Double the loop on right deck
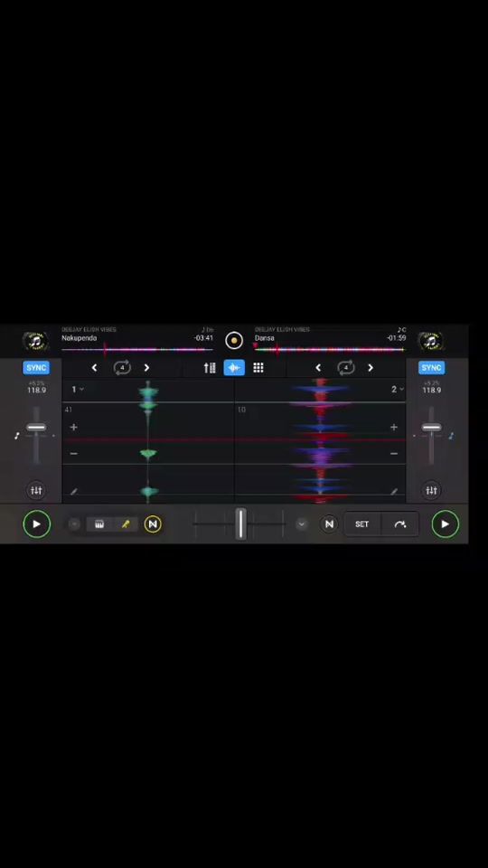The height and width of the screenshot is (868, 488). pyautogui.click(x=371, y=368)
